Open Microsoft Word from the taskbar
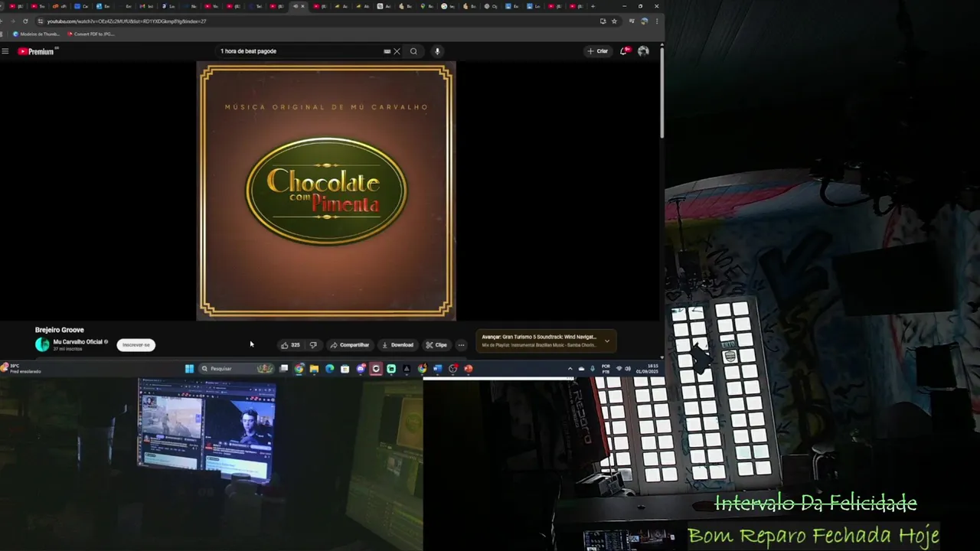 [437, 369]
